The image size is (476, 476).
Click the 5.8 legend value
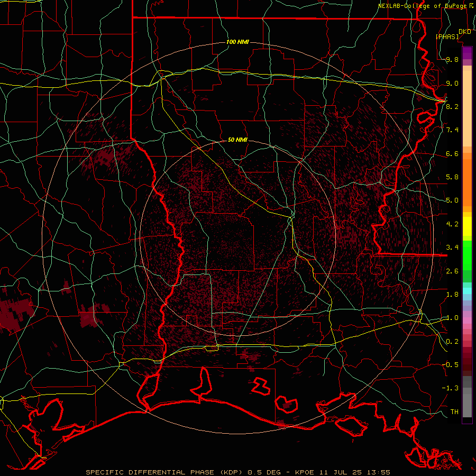click(x=452, y=177)
